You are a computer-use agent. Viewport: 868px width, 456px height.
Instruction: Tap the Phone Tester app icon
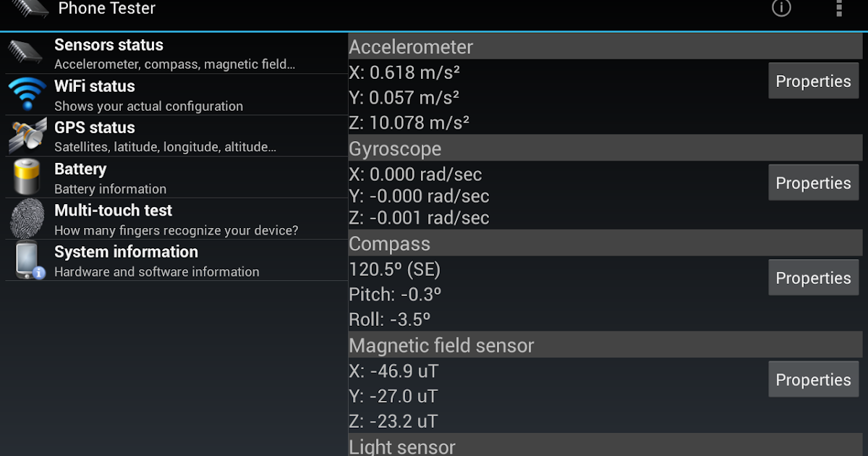pos(30,9)
